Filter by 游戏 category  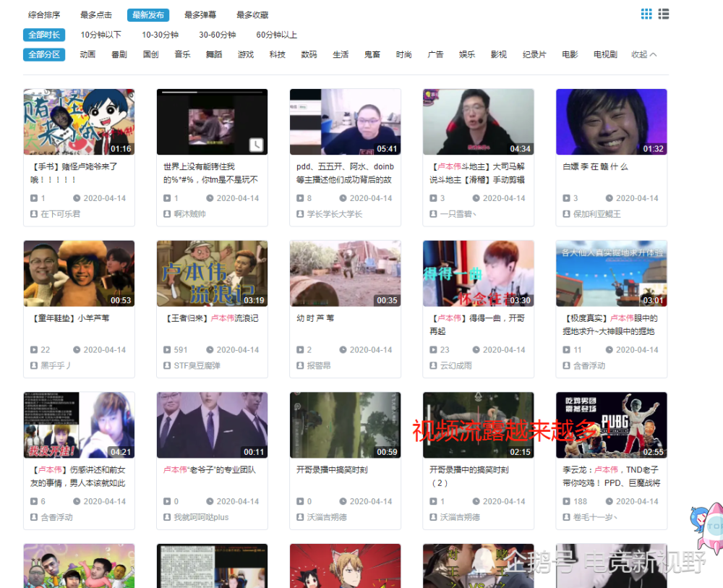[x=246, y=54]
